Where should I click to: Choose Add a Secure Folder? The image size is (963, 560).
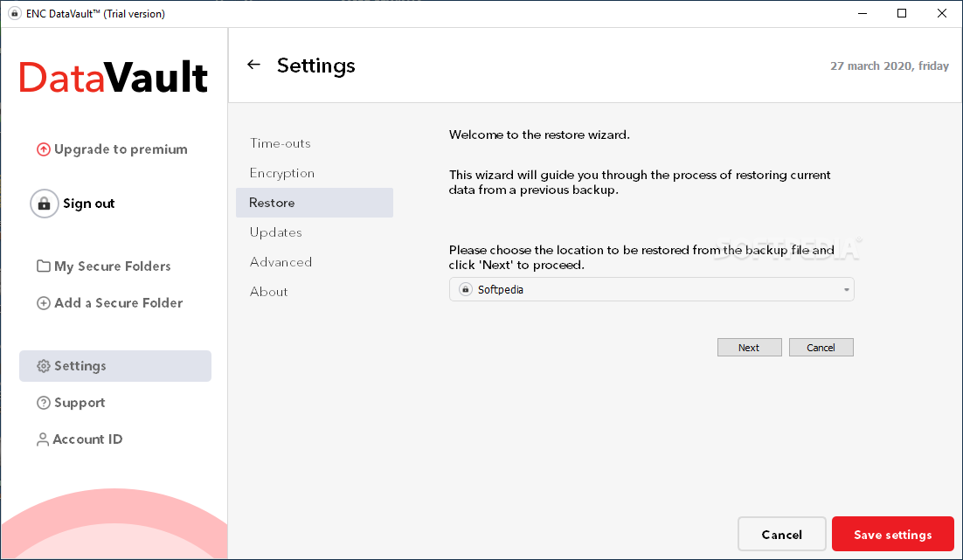(x=119, y=303)
